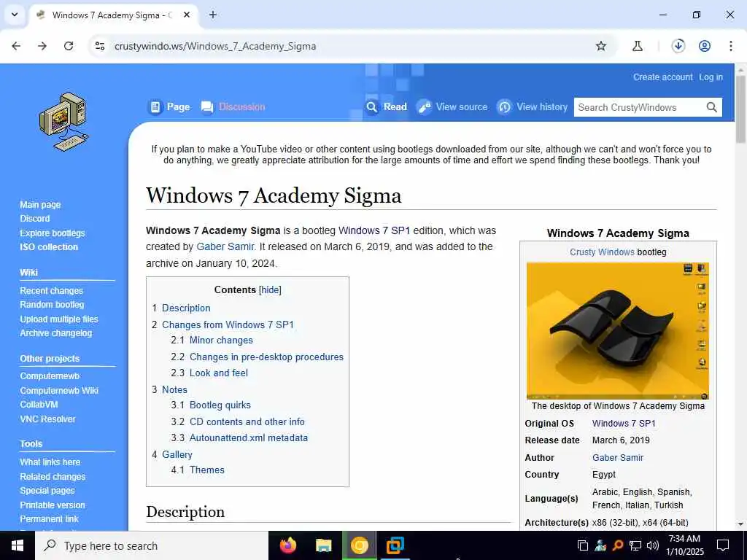This screenshot has height=560, width=747.
Task: Open Computernewb Wiki link
Action: click(59, 391)
